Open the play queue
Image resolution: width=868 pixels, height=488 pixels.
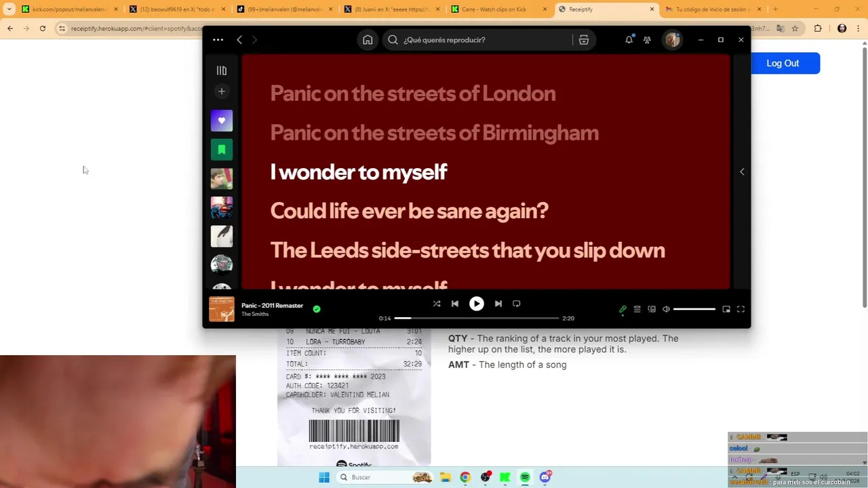637,310
